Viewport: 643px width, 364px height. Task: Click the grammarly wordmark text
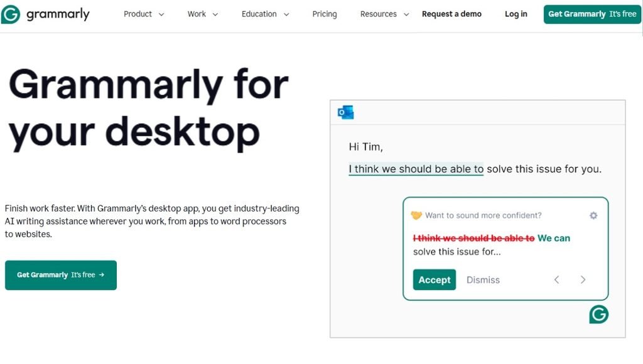pos(58,15)
